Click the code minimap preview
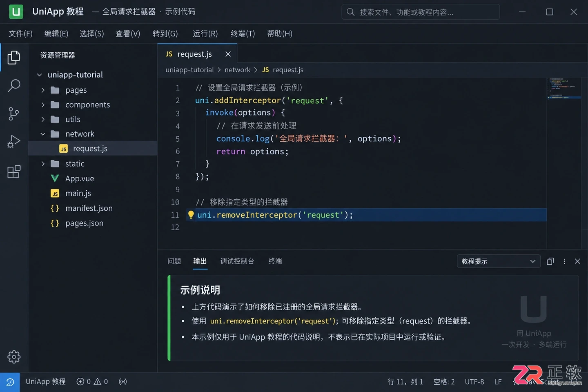 tap(564, 88)
